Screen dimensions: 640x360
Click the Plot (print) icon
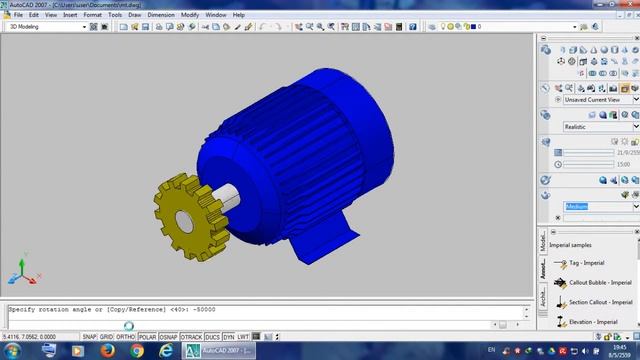(159, 27)
